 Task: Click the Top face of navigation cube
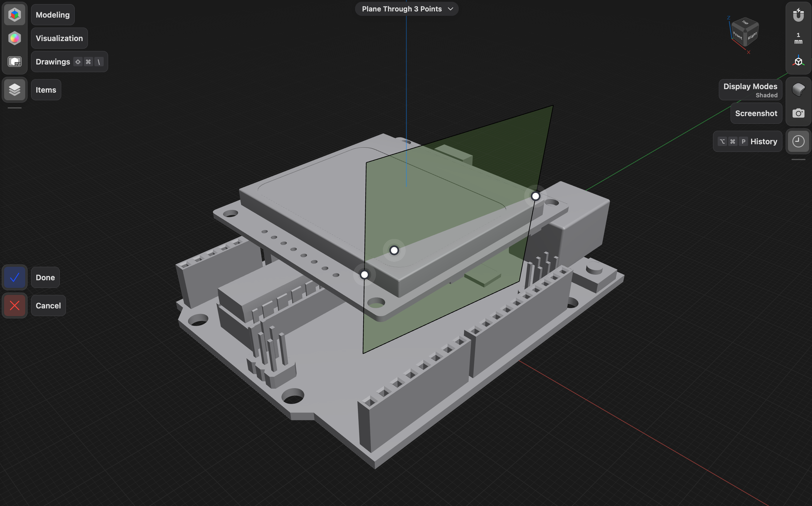pyautogui.click(x=745, y=23)
